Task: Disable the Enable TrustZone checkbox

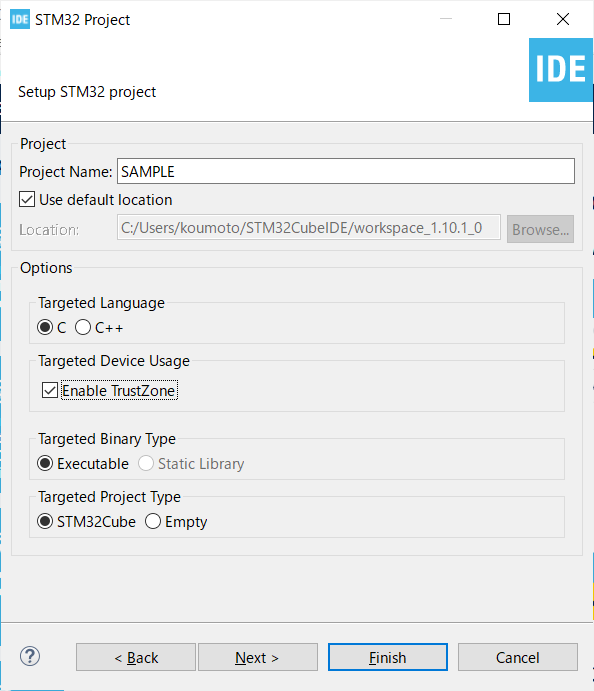Action: click(50, 390)
